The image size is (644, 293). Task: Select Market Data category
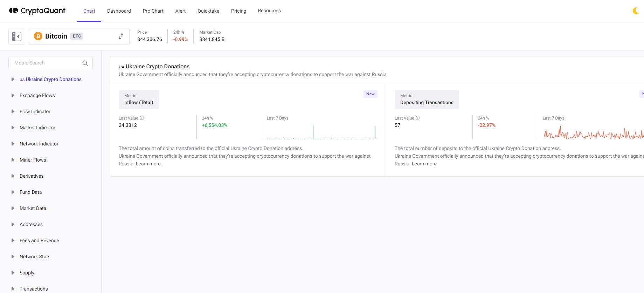click(33, 208)
